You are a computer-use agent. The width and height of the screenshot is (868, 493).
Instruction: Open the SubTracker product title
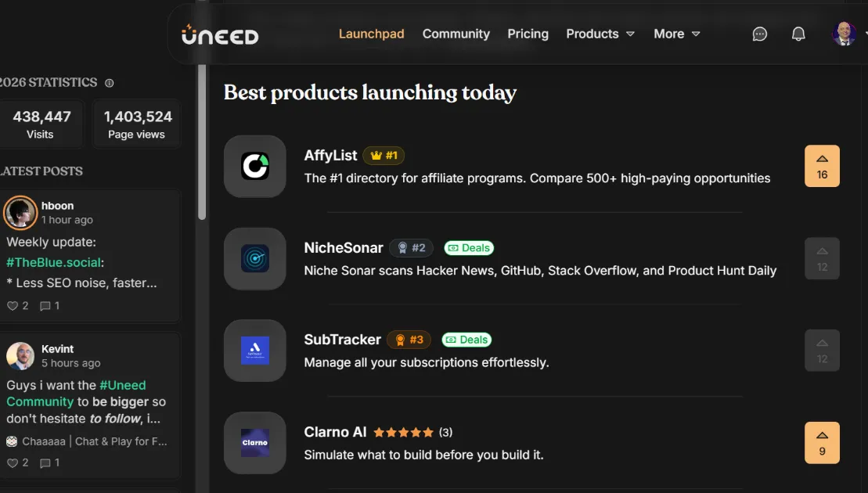coord(342,340)
